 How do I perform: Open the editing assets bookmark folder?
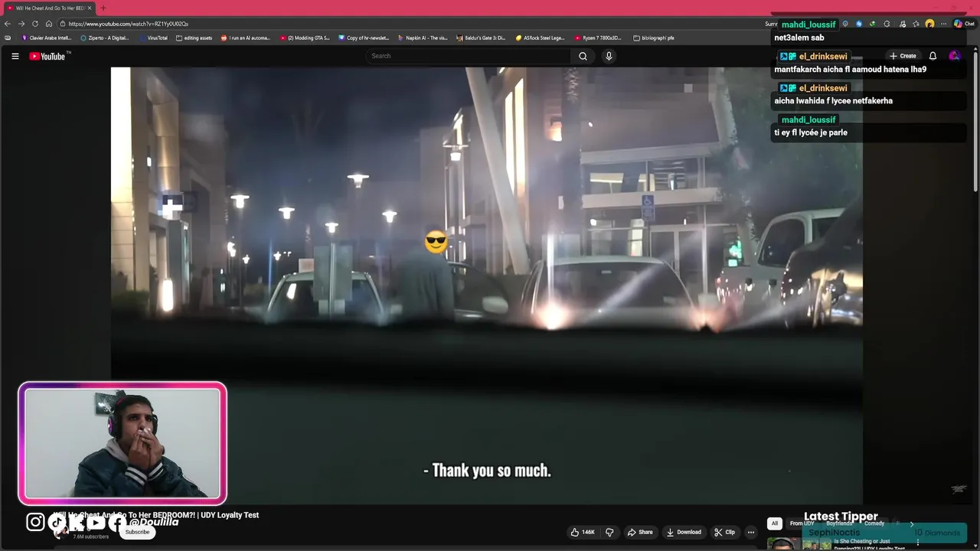[x=194, y=37]
